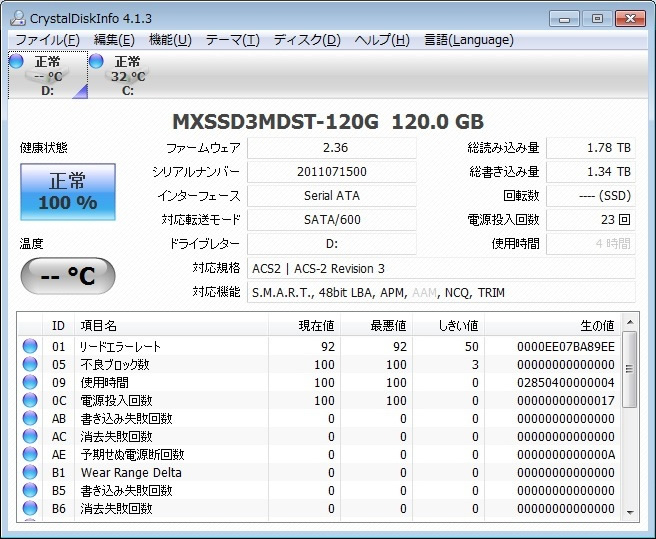Image resolution: width=656 pixels, height=539 pixels.
Task: Open the 言語(Language) menu
Action: (x=469, y=40)
